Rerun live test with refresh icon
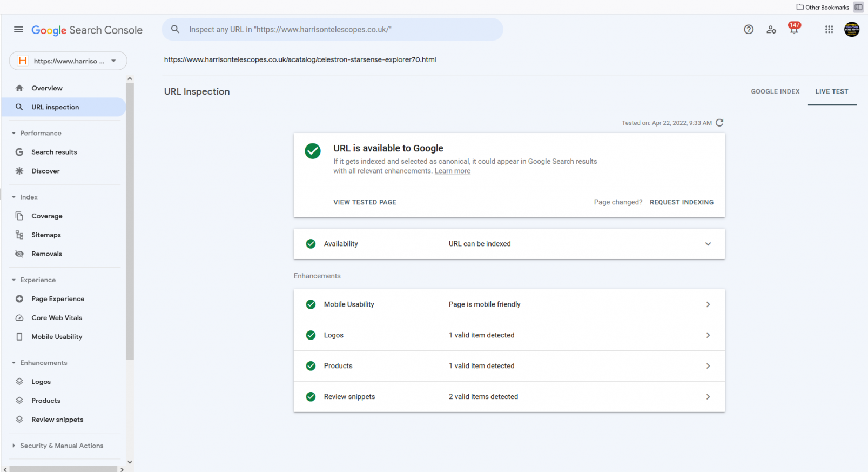 tap(719, 123)
